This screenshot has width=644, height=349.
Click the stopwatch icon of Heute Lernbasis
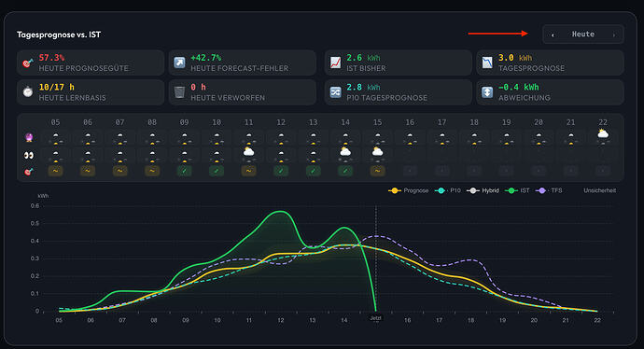28,92
